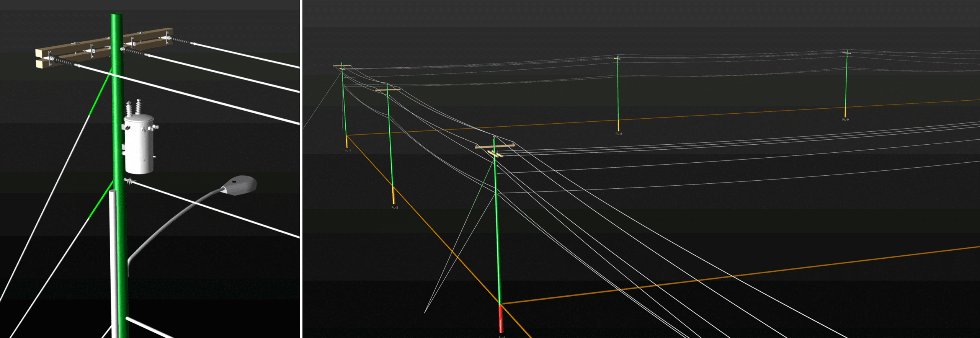Select the red base section of the nearest pole
Image resolution: width=980 pixels, height=338 pixels.
pos(501,318)
